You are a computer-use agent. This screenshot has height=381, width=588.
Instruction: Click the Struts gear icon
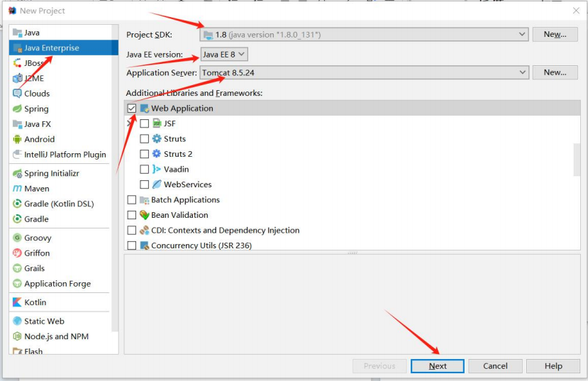(x=157, y=139)
